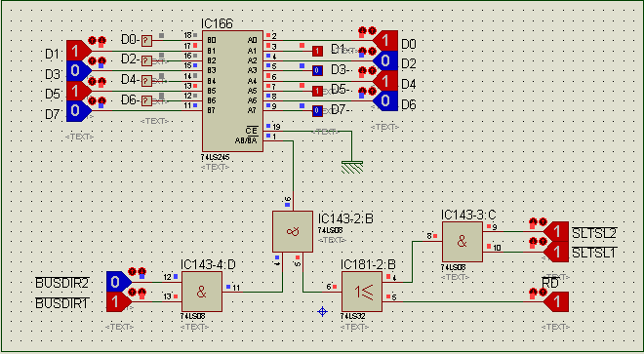The height and width of the screenshot is (354, 644).
Task: Select the rotated IC143-2:B AND gate
Action: point(293,232)
